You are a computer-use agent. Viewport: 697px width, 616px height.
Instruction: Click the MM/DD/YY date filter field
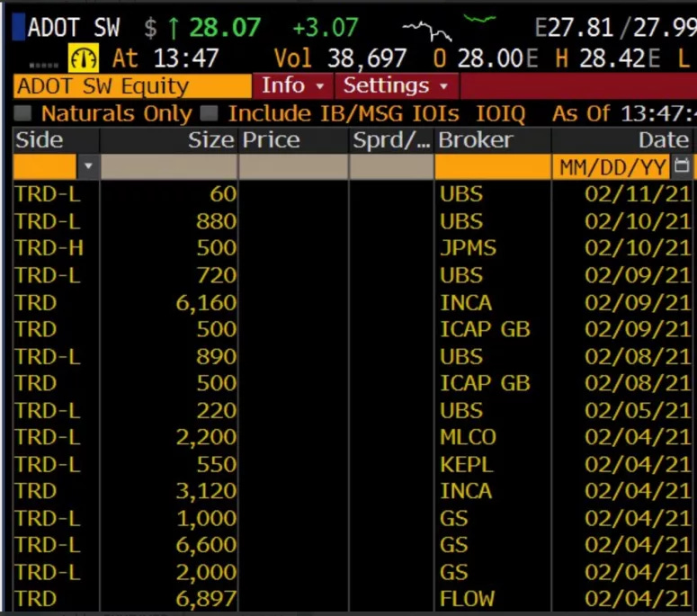(612, 167)
